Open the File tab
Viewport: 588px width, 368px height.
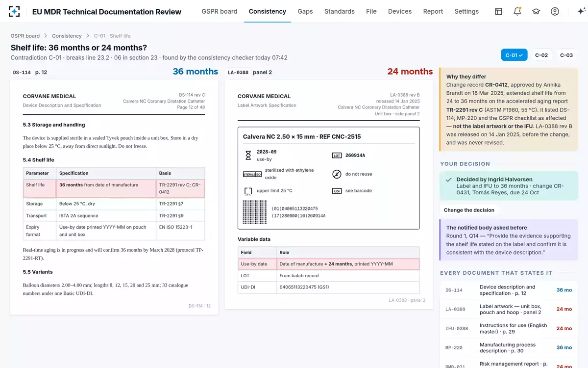click(371, 11)
